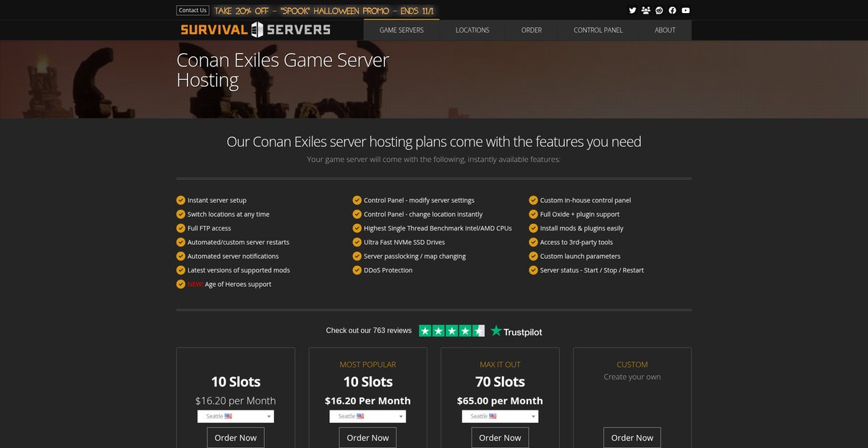The width and height of the screenshot is (868, 448).
Task: Open the ORDER menu item
Action: 532,30
